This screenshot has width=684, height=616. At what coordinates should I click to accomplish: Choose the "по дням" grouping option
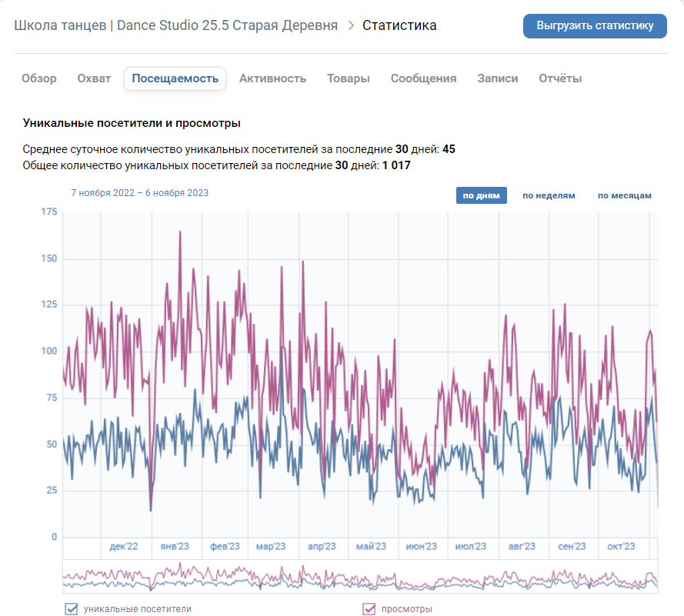point(481,195)
